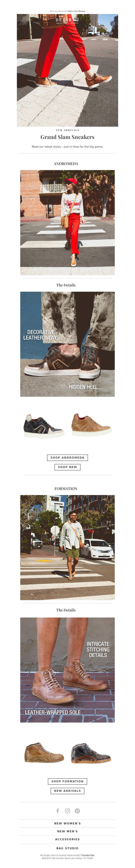Click the SHOP NEW button
This screenshot has height=868, width=135.
[x=67, y=467]
